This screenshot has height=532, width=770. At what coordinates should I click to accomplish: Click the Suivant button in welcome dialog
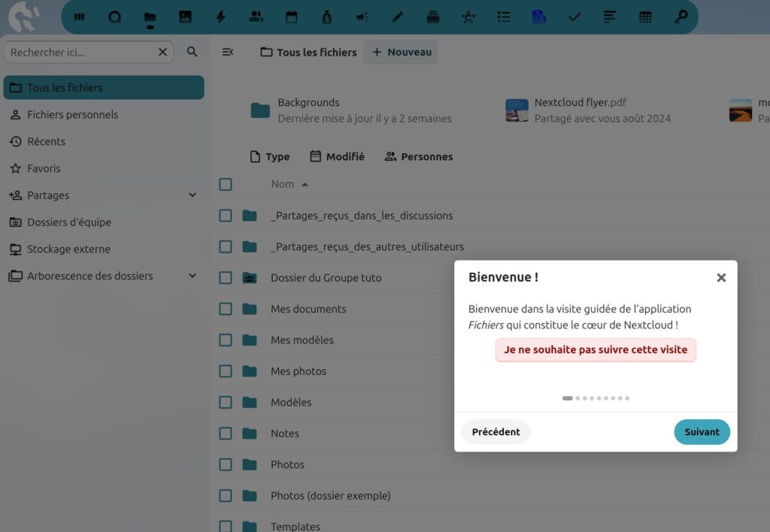(702, 432)
